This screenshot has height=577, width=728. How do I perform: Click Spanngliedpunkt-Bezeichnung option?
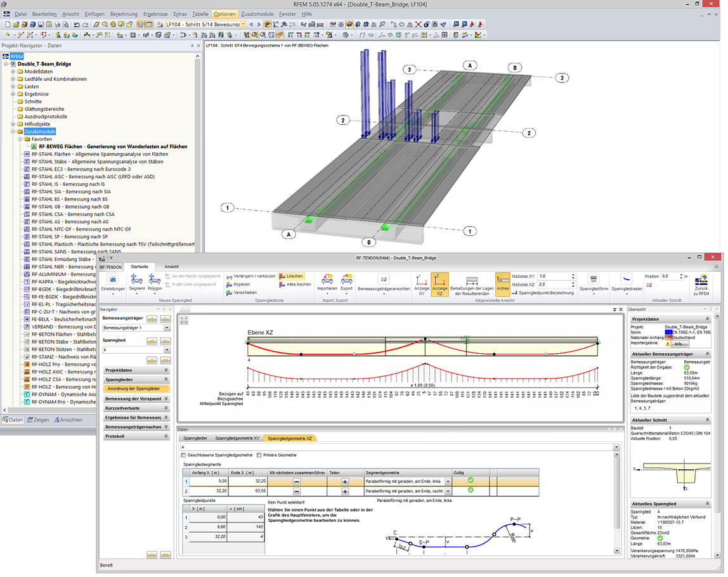pos(543,294)
